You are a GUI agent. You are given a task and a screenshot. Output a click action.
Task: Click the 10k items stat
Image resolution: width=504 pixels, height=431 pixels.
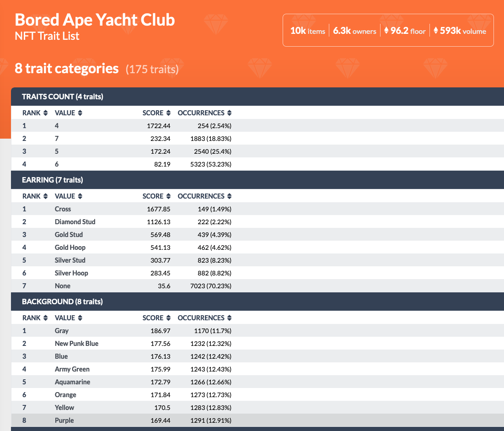(x=308, y=31)
